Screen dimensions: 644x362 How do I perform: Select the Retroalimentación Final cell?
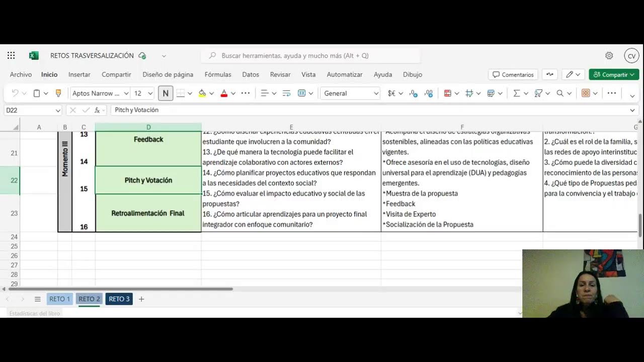tap(148, 213)
